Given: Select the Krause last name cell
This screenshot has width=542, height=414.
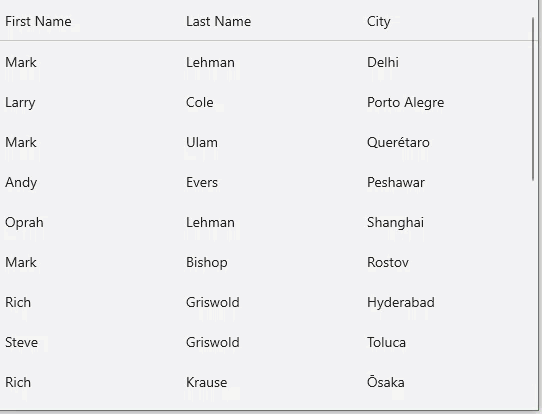Looking at the screenshot, I should pyautogui.click(x=206, y=383).
